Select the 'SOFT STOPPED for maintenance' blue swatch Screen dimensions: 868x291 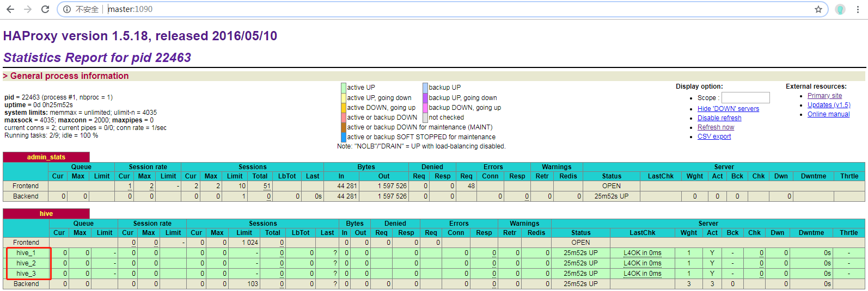pos(344,137)
